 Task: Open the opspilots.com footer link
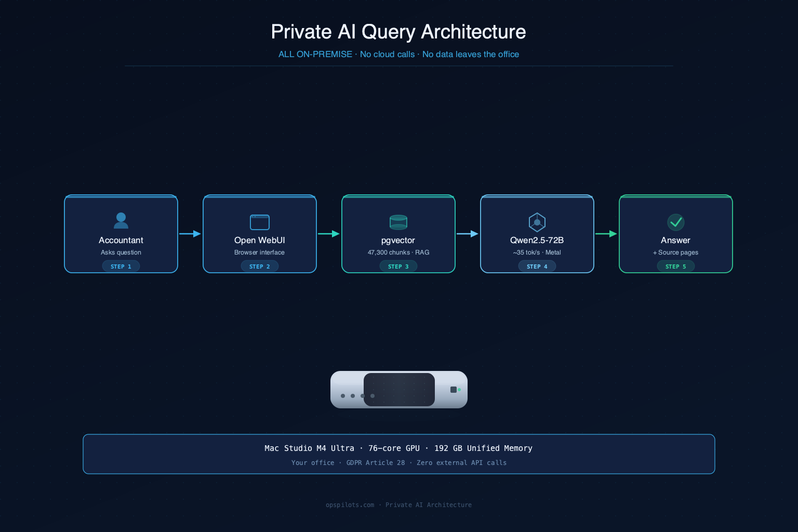pos(398,505)
